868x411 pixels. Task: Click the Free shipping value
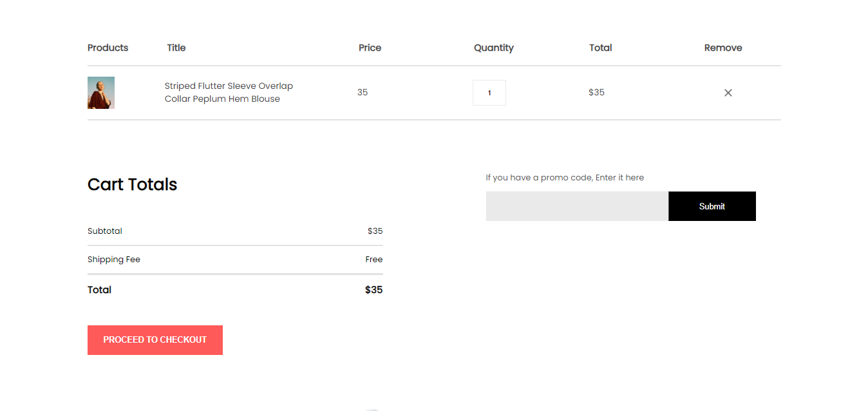click(373, 260)
